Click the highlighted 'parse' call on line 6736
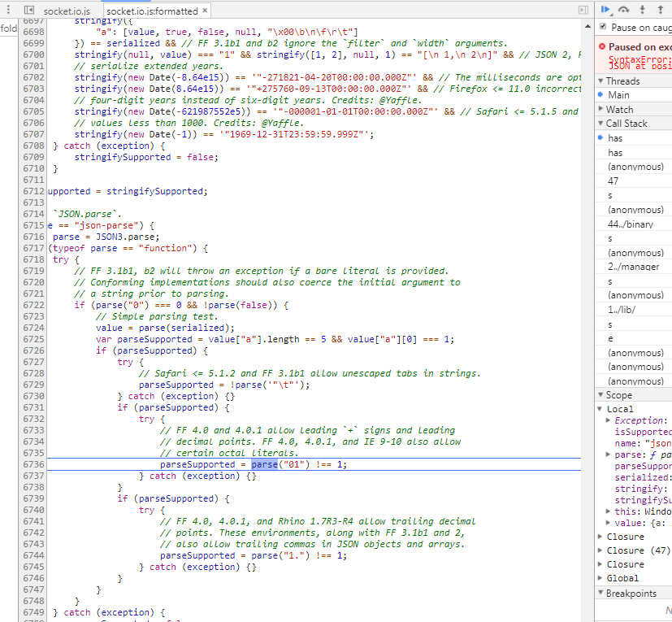 click(x=264, y=464)
